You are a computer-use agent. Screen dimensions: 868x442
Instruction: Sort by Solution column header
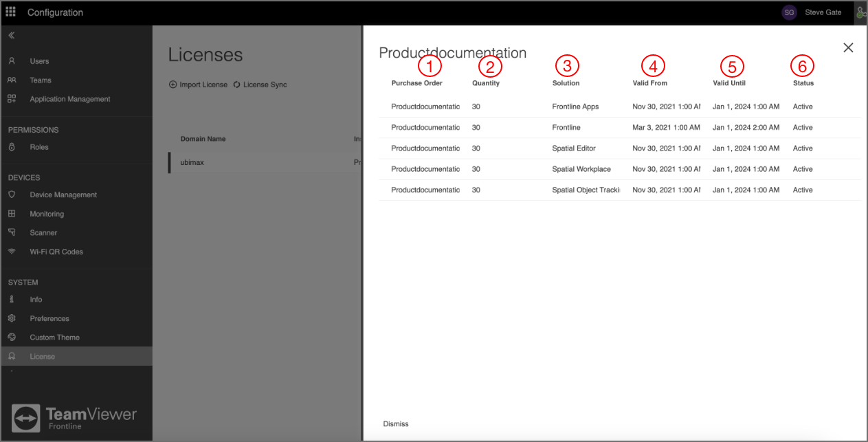566,83
